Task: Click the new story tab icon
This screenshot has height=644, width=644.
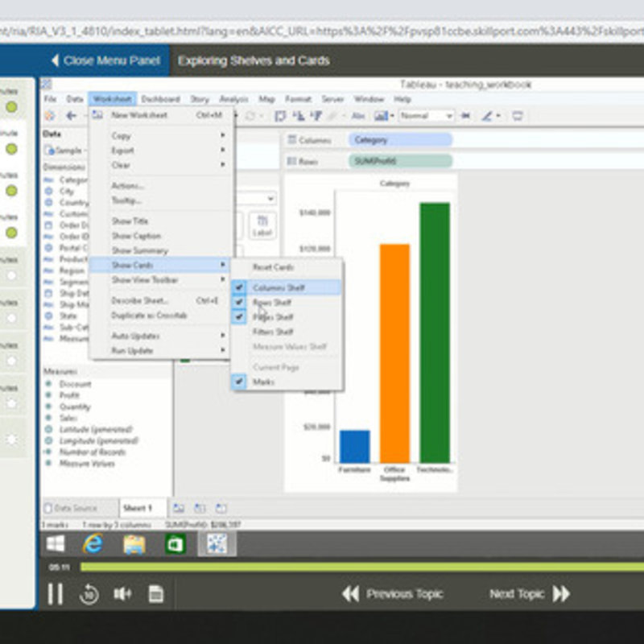Action: click(221, 508)
